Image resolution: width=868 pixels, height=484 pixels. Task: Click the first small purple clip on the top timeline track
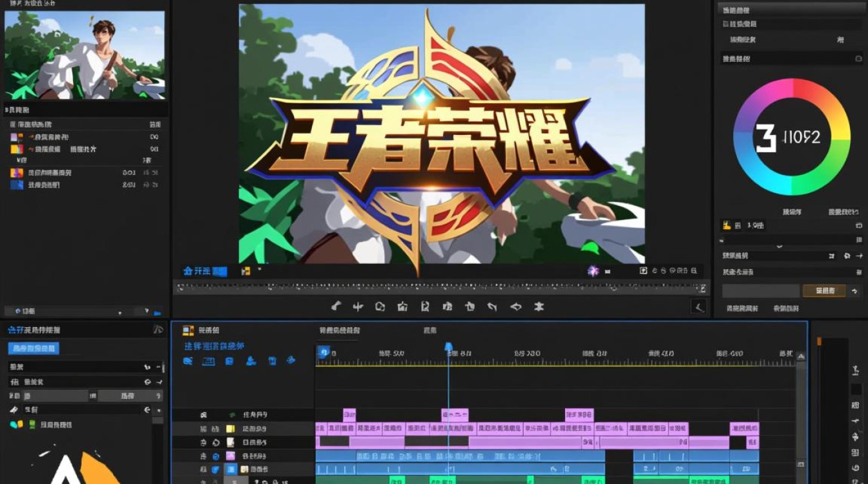(349, 415)
